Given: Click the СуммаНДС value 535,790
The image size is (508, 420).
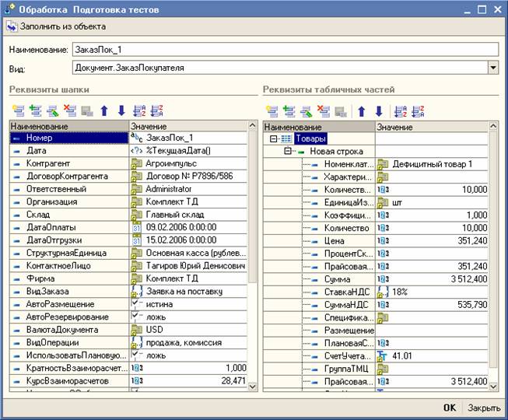Looking at the screenshot, I should point(472,305).
